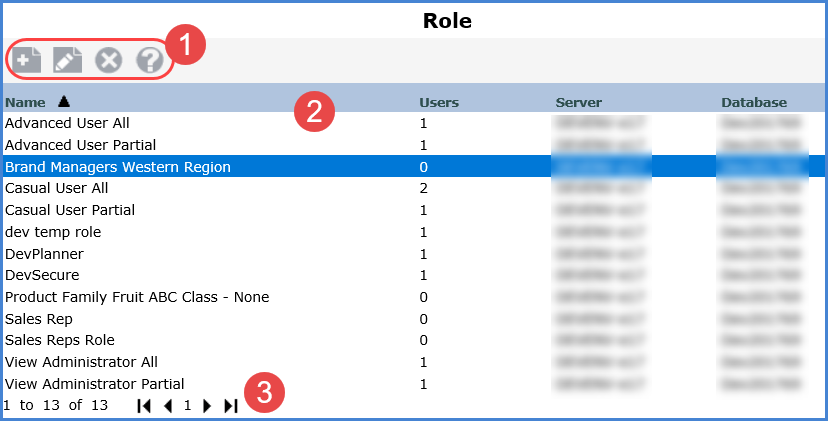Select View Administrator Partial role
The width and height of the screenshot is (828, 421).
(94, 384)
